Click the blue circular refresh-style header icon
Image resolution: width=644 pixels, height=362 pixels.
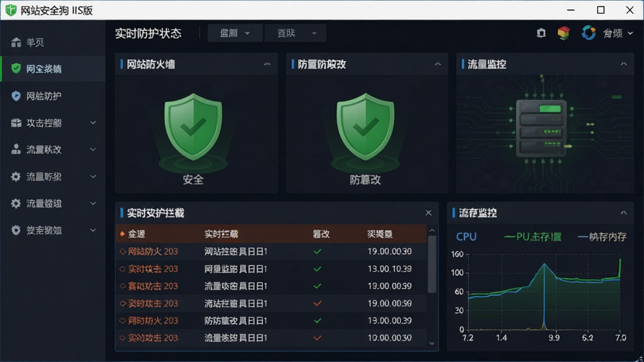589,33
